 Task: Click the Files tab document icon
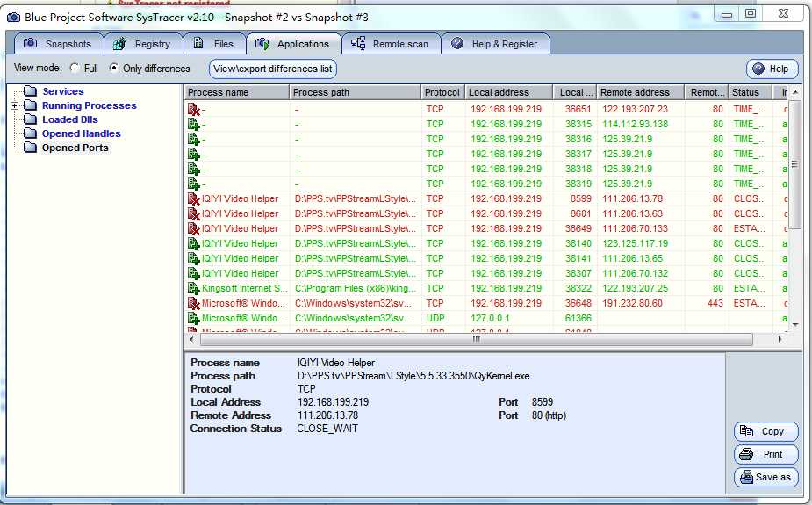[198, 43]
